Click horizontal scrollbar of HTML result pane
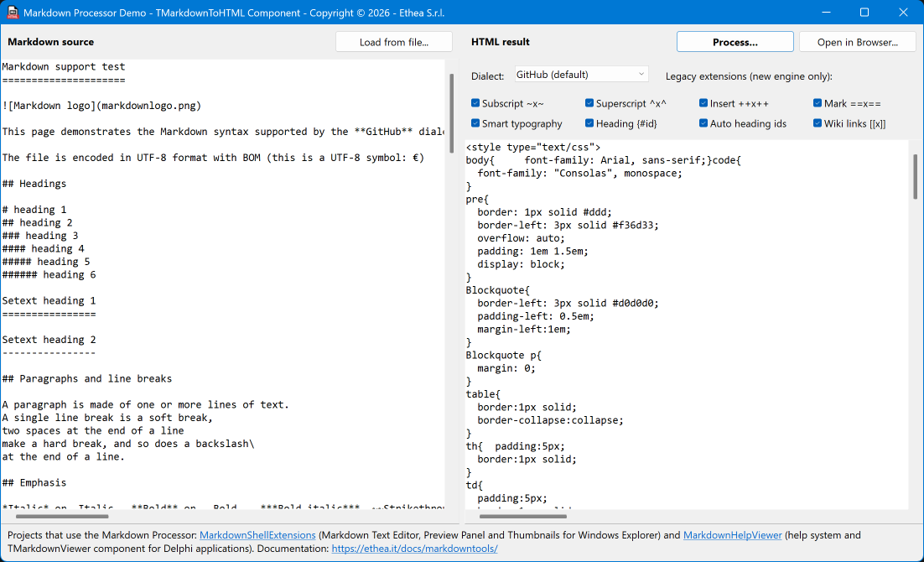This screenshot has width=924, height=562. [523, 517]
